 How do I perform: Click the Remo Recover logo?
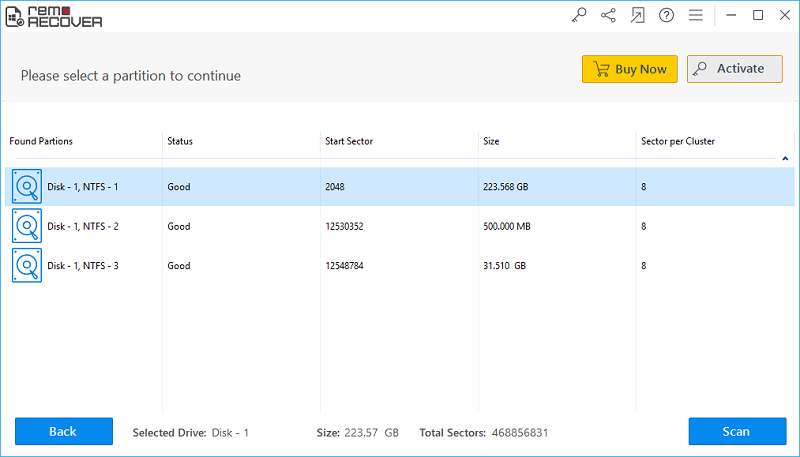pyautogui.click(x=54, y=16)
